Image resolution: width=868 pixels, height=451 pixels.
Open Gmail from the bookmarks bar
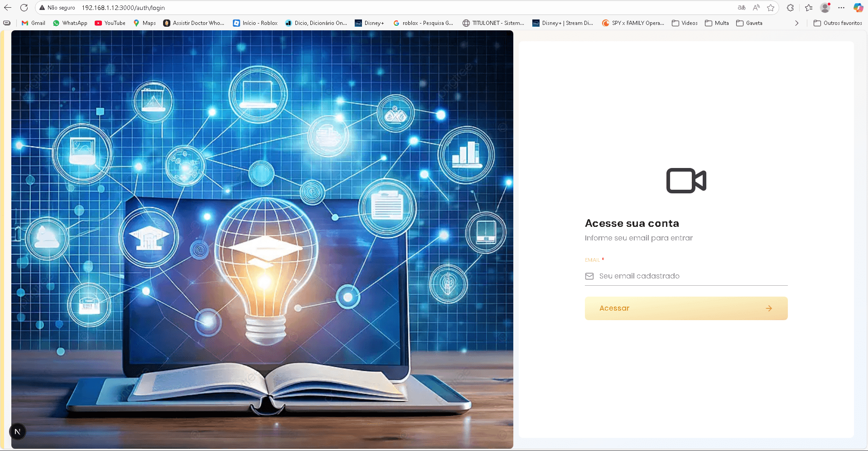click(33, 23)
